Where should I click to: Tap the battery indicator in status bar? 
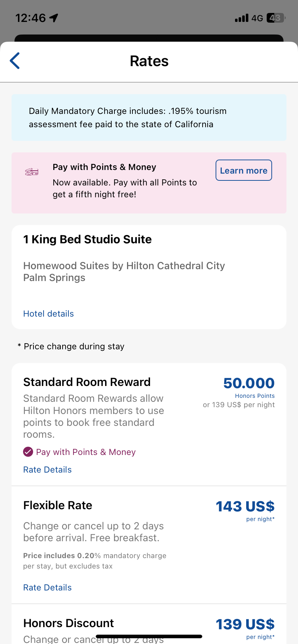[275, 18]
